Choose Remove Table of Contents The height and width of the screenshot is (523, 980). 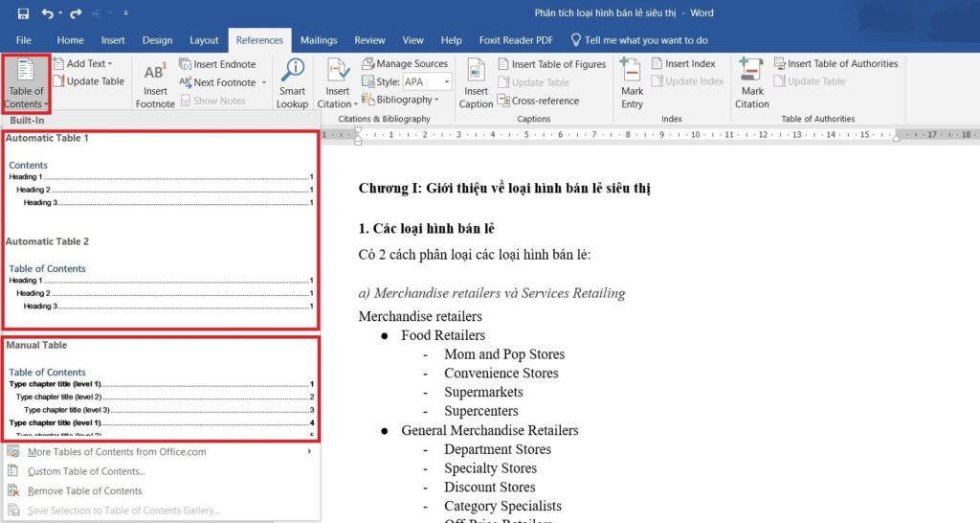tap(84, 491)
